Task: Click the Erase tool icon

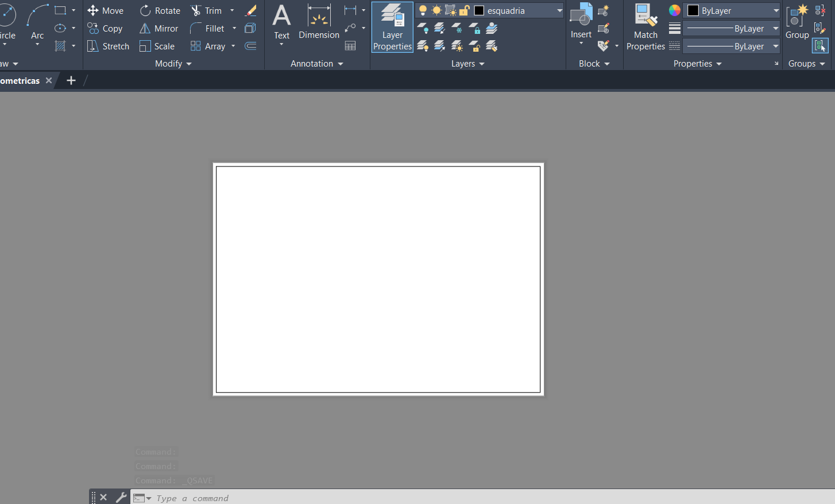Action: tap(251, 11)
